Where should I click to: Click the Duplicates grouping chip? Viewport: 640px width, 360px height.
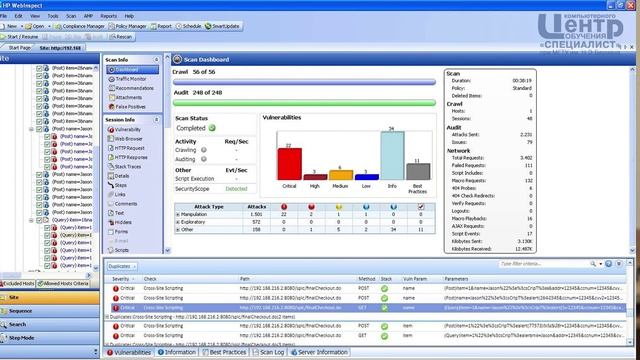(122, 266)
